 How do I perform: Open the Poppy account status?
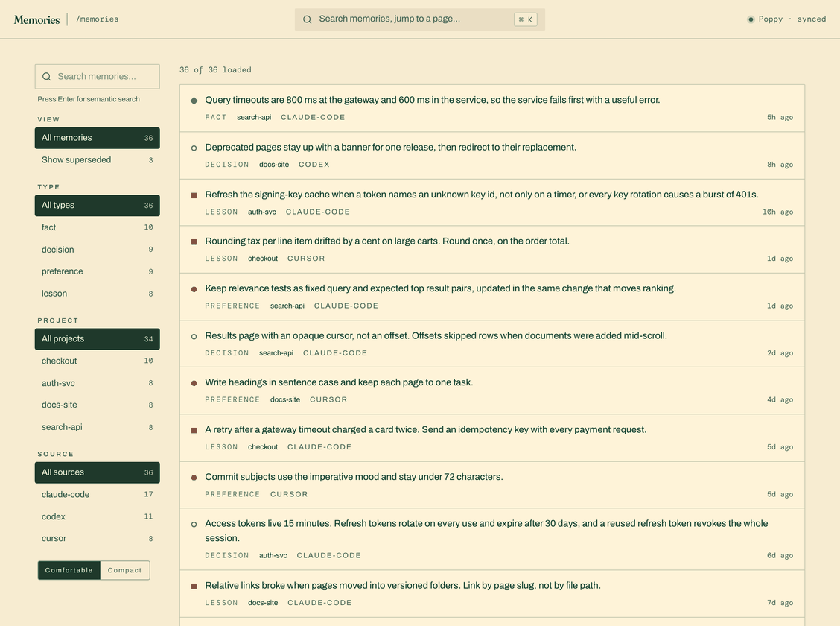(786, 19)
